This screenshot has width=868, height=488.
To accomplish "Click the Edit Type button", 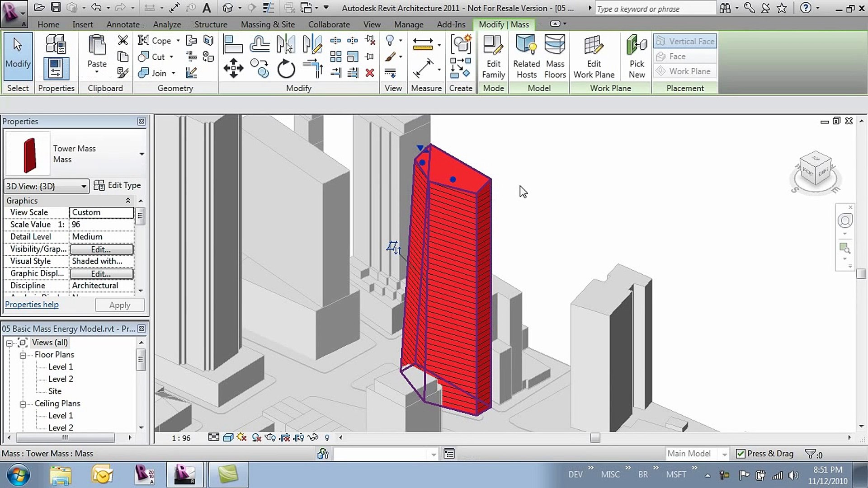I will coord(118,185).
